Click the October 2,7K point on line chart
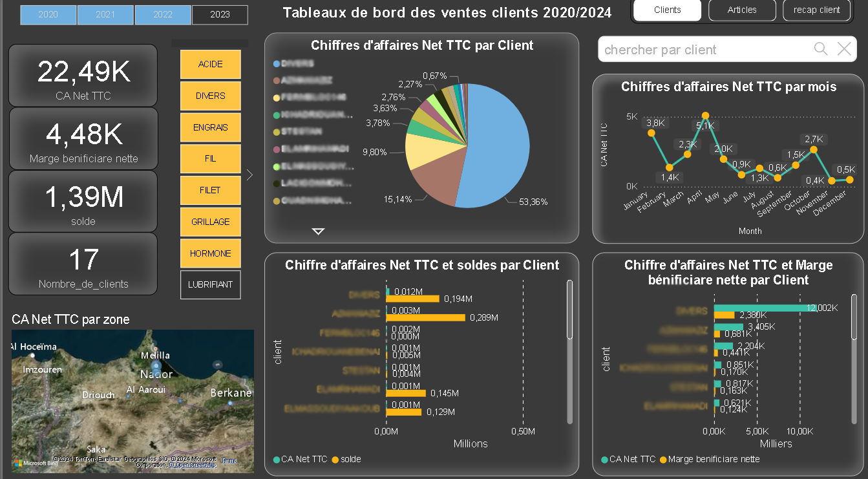Screen dimensions: 868x479 pyautogui.click(x=814, y=149)
